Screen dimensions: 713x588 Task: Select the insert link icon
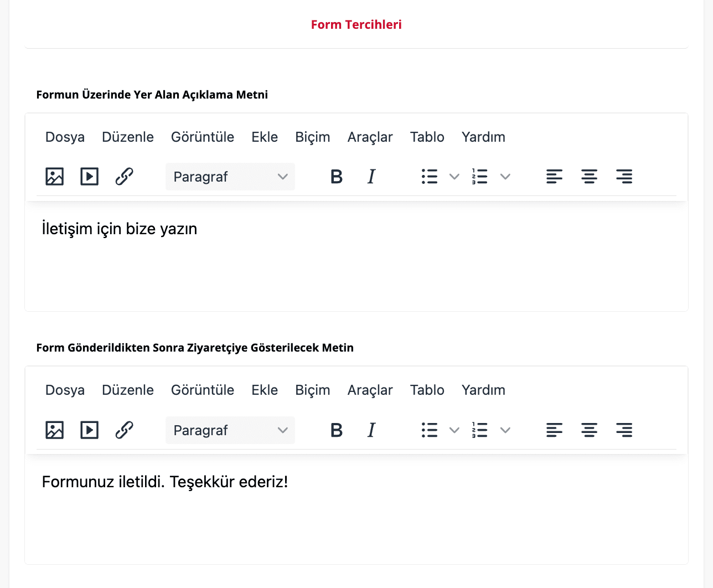pyautogui.click(x=123, y=176)
